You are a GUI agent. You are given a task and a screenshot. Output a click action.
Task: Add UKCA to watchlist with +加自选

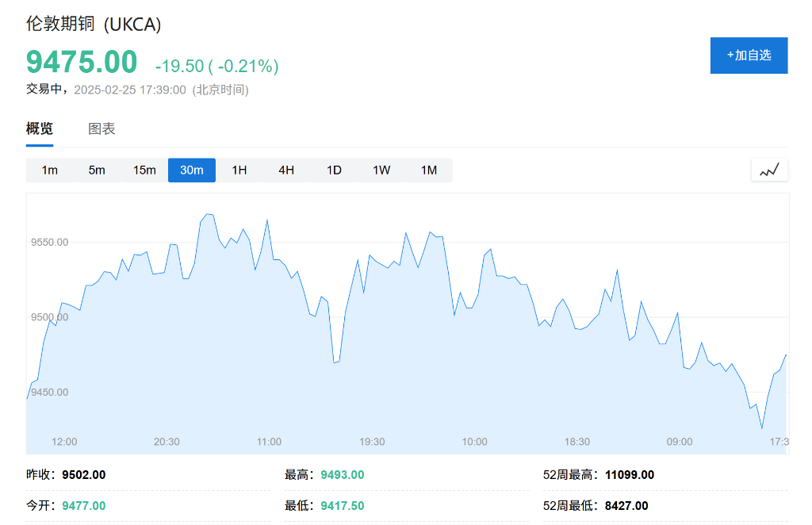(749, 56)
